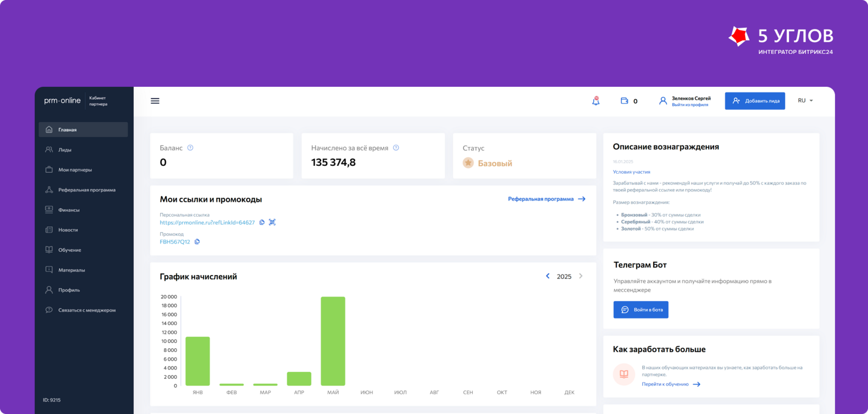This screenshot has height=414, width=868.
Task: Show Начислено за всё время help icon
Action: (396, 148)
